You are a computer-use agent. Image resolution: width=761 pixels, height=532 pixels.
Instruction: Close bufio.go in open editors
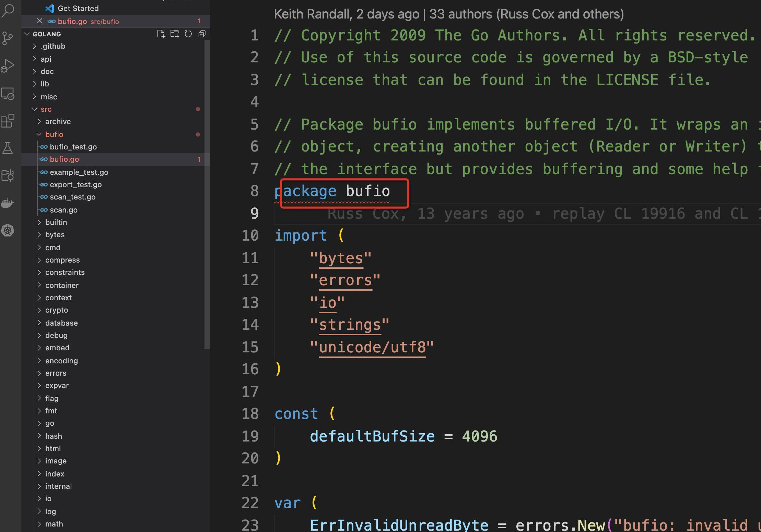(x=39, y=21)
